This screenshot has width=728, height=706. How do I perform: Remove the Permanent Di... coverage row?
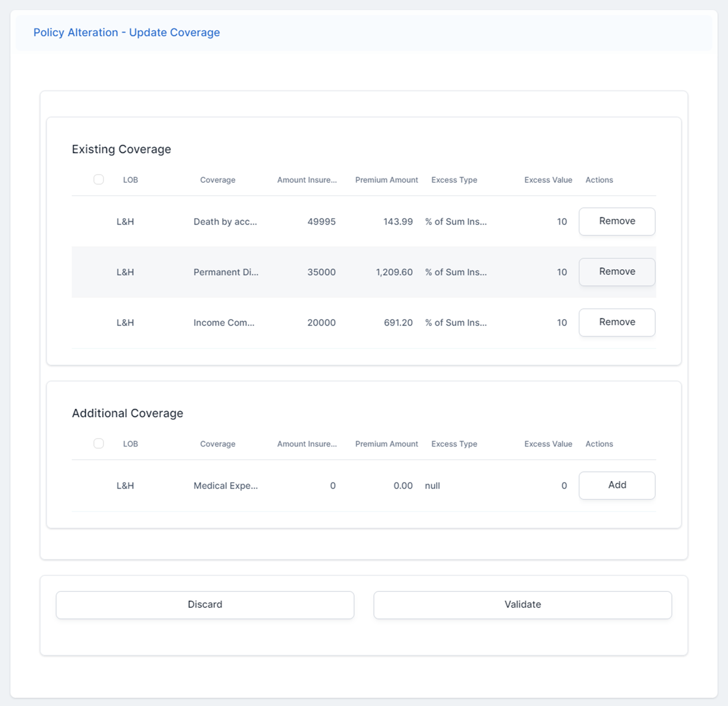click(617, 272)
